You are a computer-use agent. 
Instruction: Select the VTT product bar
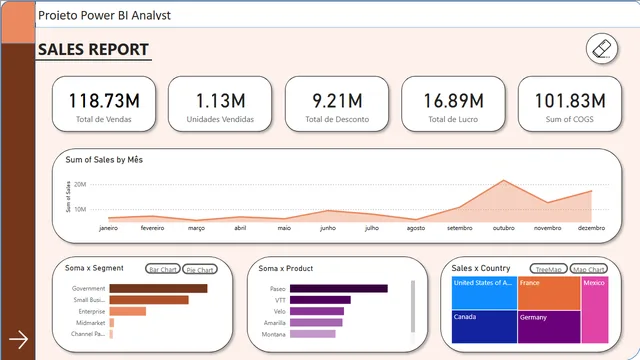click(320, 300)
